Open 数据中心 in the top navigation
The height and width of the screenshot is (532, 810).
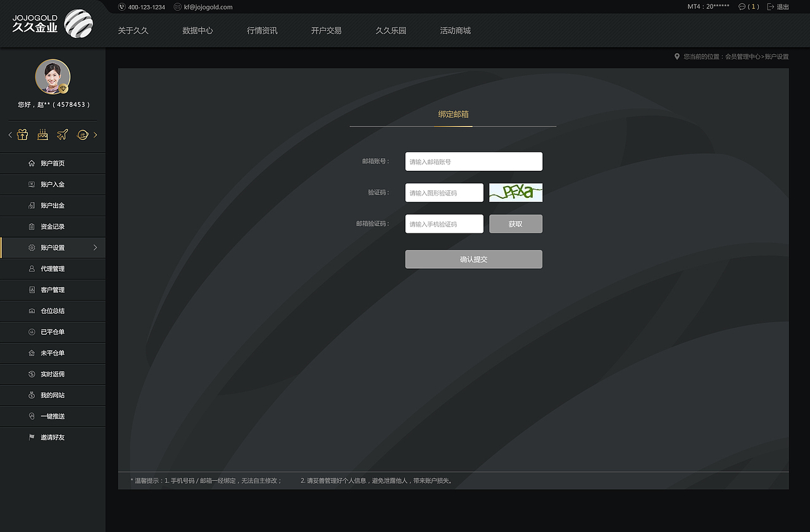coord(197,30)
